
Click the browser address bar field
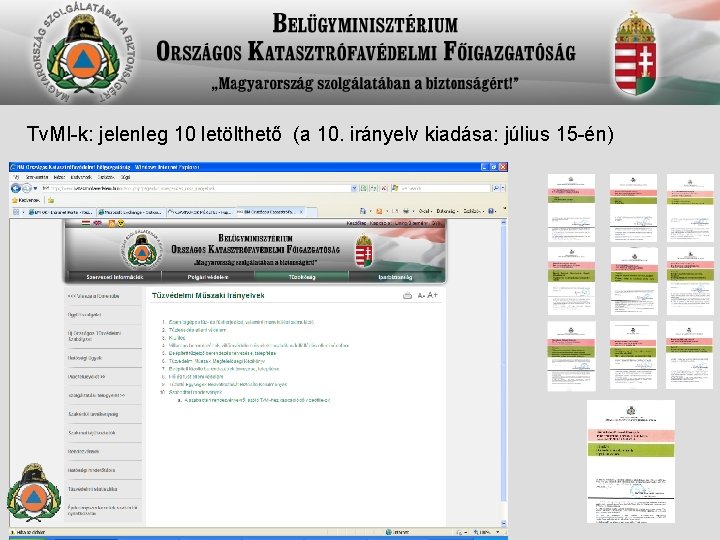click(196, 188)
